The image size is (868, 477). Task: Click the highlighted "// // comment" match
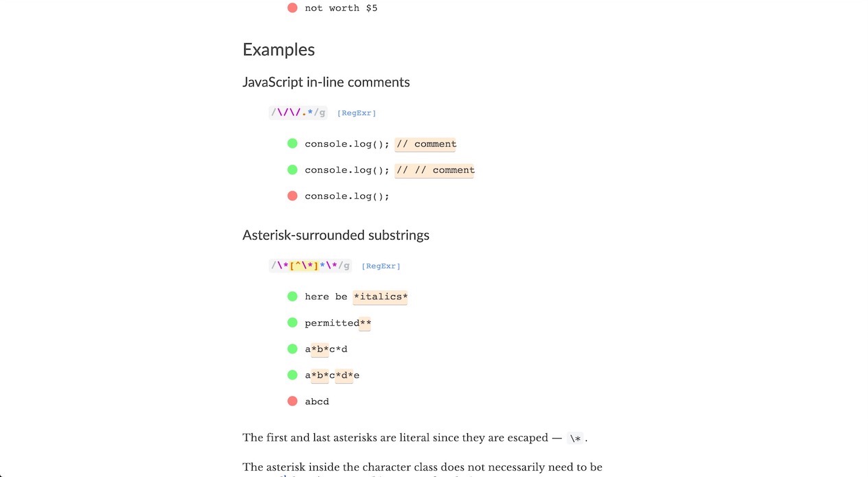(434, 170)
